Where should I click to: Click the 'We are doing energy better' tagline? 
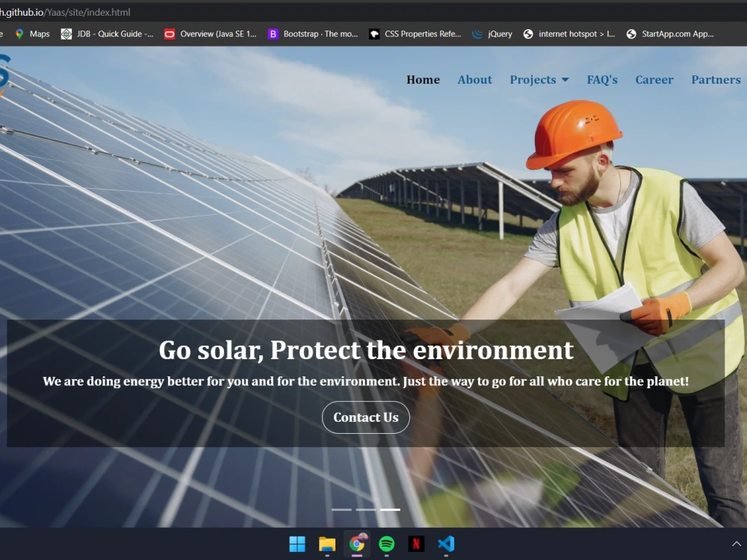point(366,382)
